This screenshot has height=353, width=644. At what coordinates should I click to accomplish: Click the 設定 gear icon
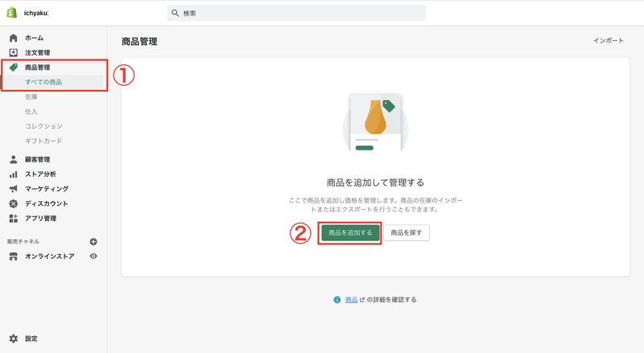point(14,339)
